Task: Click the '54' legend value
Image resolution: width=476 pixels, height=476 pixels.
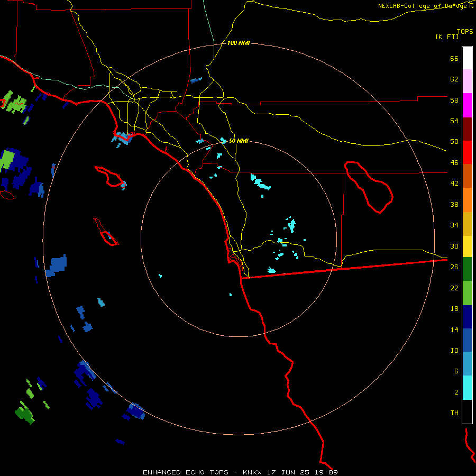Action: (454, 121)
